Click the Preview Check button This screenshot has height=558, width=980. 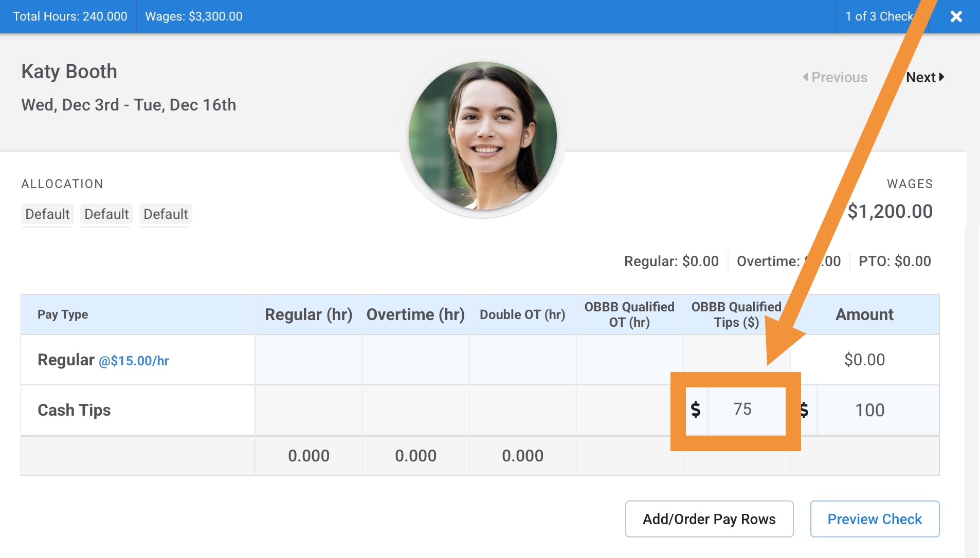(x=875, y=519)
